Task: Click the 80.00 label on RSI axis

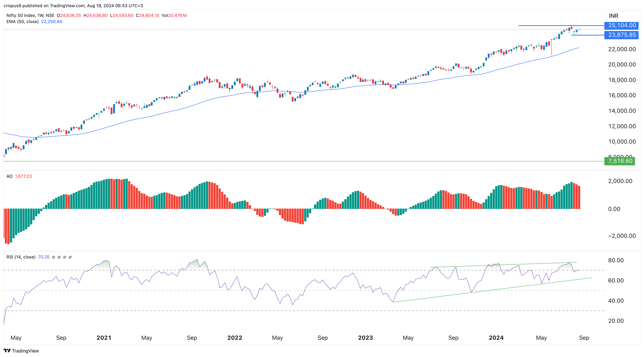Action: point(616,260)
